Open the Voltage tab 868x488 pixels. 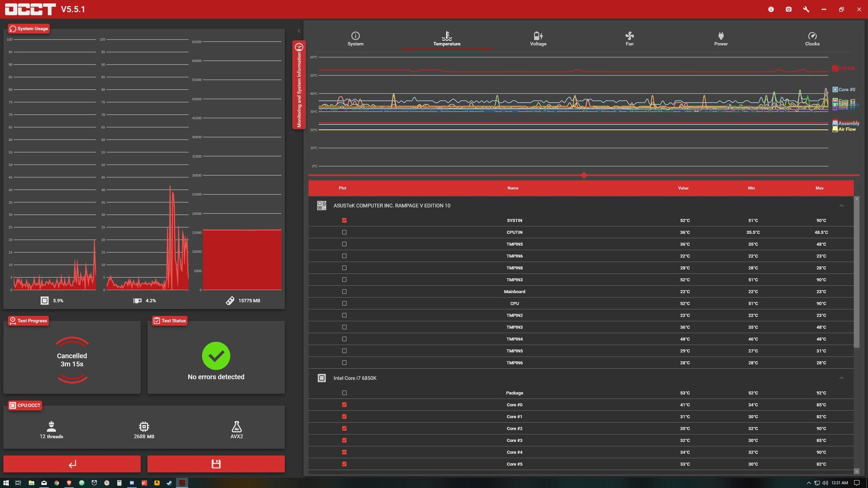[x=538, y=39]
